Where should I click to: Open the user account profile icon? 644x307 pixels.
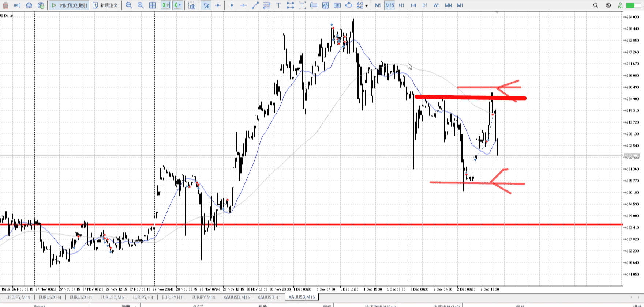608,5
